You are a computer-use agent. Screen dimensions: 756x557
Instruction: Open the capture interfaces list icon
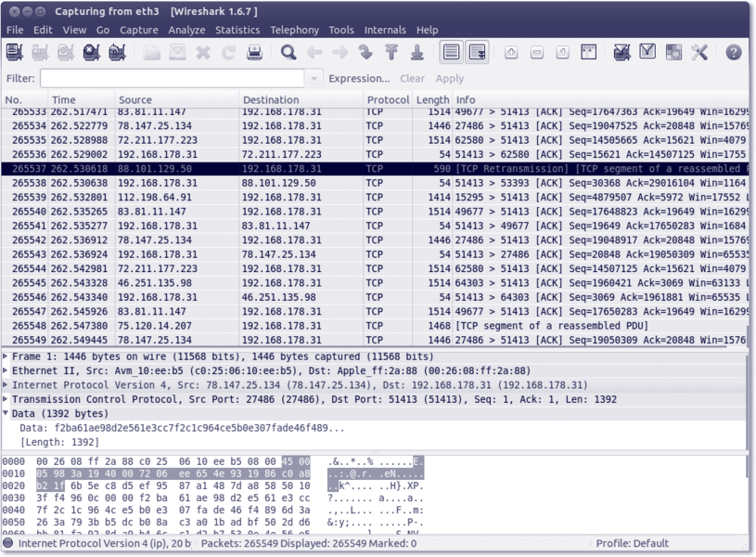coord(15,53)
